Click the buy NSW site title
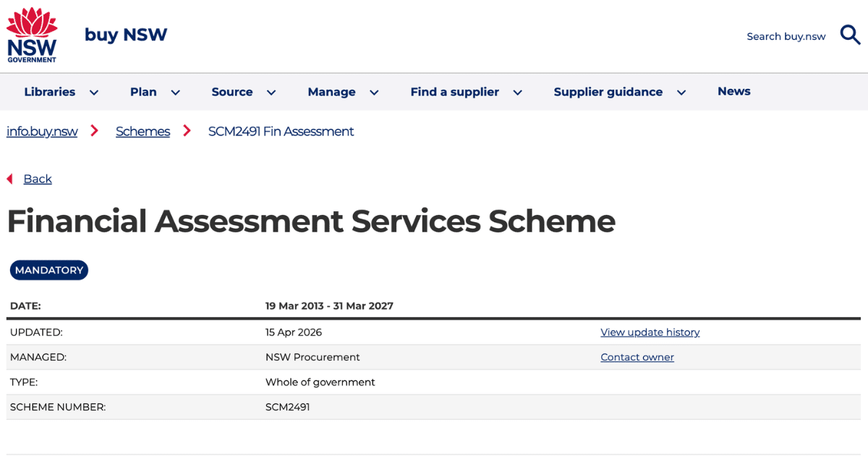Viewport: 868px width, 456px height. pos(126,35)
